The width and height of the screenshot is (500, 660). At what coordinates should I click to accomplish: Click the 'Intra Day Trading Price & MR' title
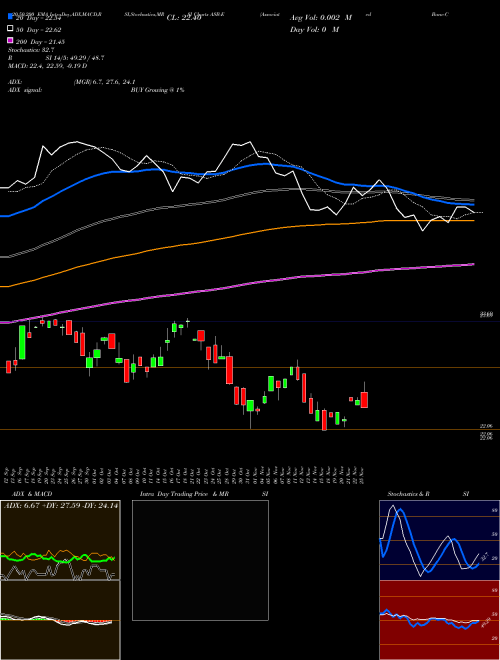184,494
